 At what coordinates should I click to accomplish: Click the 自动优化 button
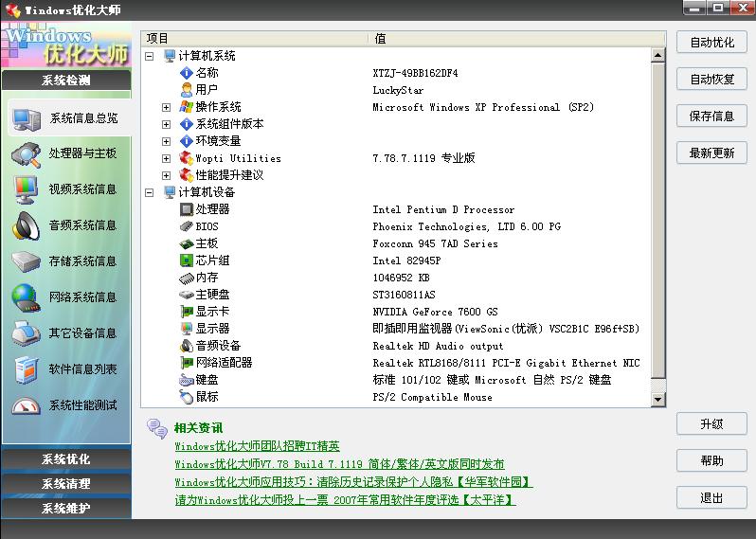click(711, 43)
